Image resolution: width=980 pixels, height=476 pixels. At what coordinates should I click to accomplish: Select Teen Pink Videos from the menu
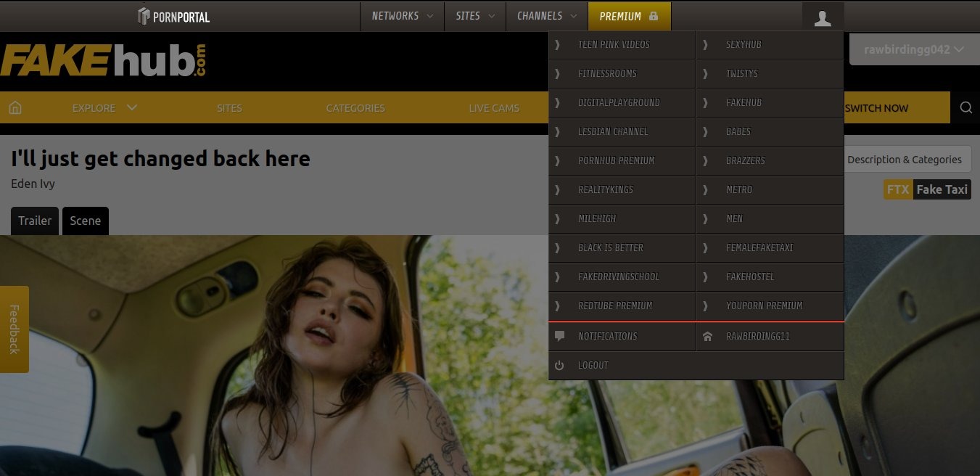(622, 45)
